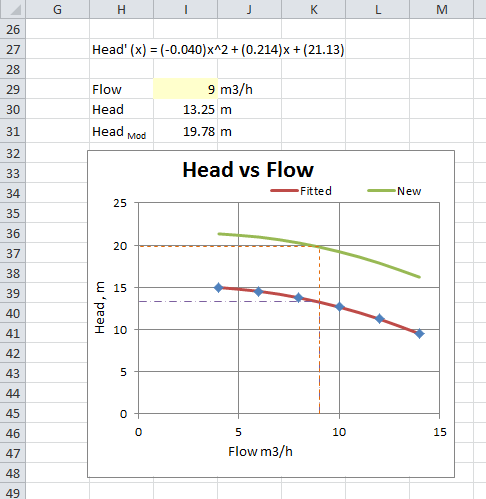Image resolution: width=486 pixels, height=499 pixels.
Task: Click the 'Flow' label cell
Action: pos(121,89)
